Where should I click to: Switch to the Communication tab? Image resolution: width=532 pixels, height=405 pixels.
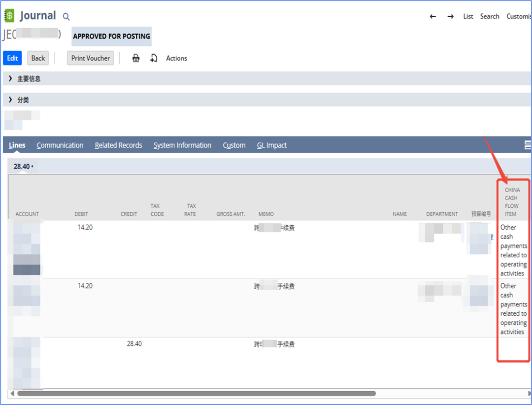pyautogui.click(x=60, y=145)
